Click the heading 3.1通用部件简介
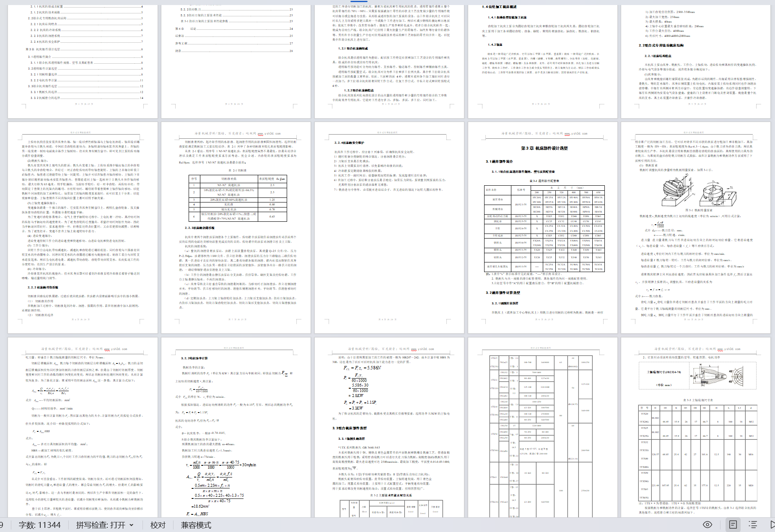 (499, 161)
